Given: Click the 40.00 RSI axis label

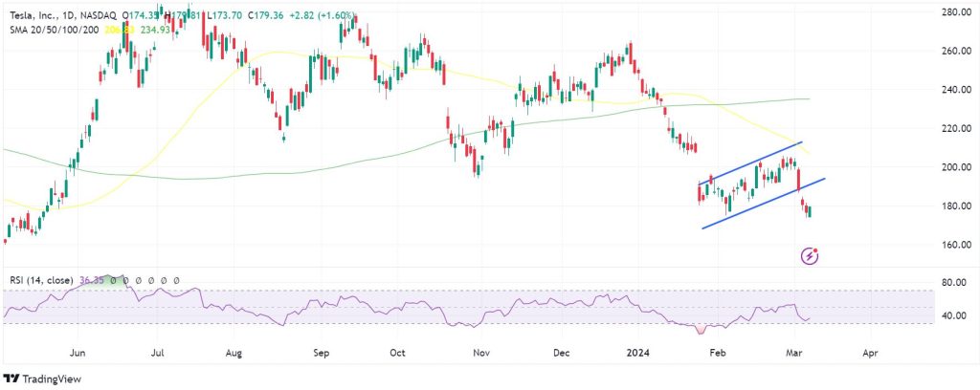Looking at the screenshot, I should point(953,315).
